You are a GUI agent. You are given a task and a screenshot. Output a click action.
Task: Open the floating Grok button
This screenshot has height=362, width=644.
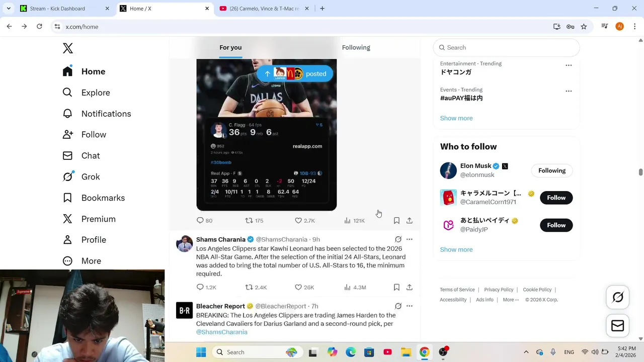coord(618,297)
